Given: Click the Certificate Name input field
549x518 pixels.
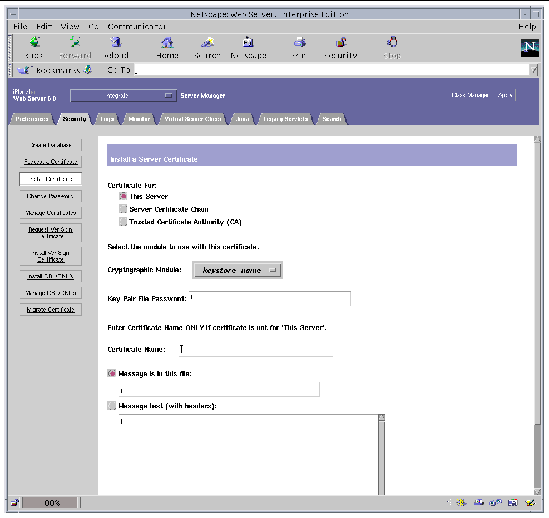Looking at the screenshot, I should coord(256,349).
